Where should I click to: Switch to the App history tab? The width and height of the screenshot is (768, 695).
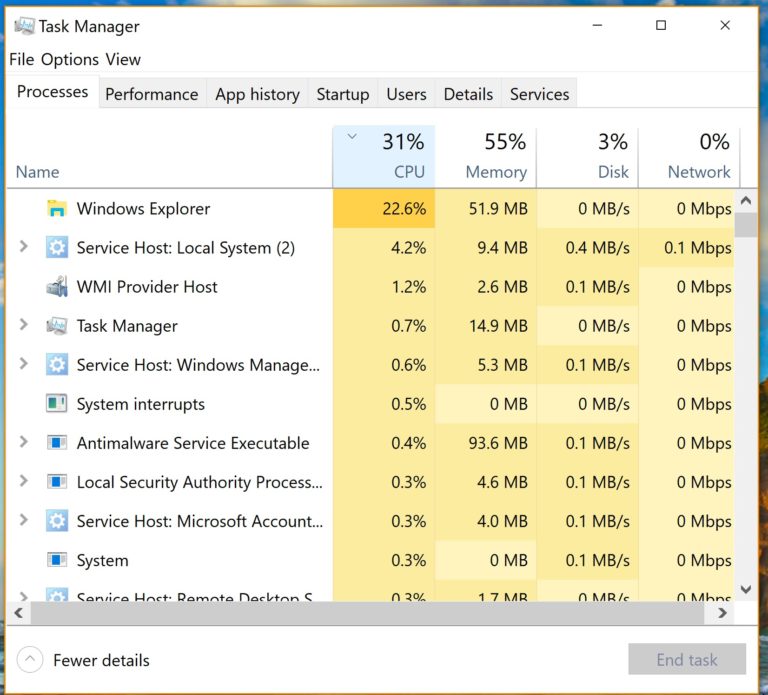[x=258, y=94]
